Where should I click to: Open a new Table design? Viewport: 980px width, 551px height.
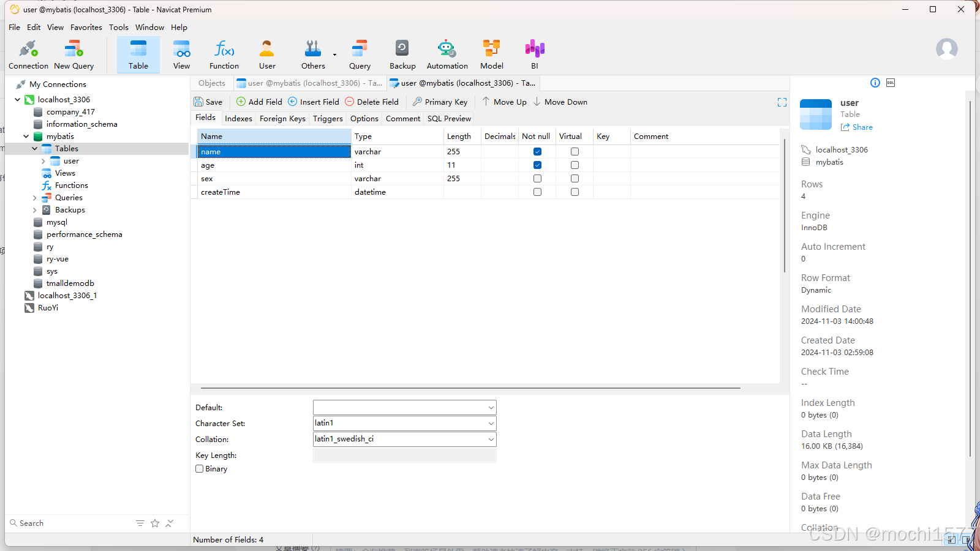pos(138,54)
